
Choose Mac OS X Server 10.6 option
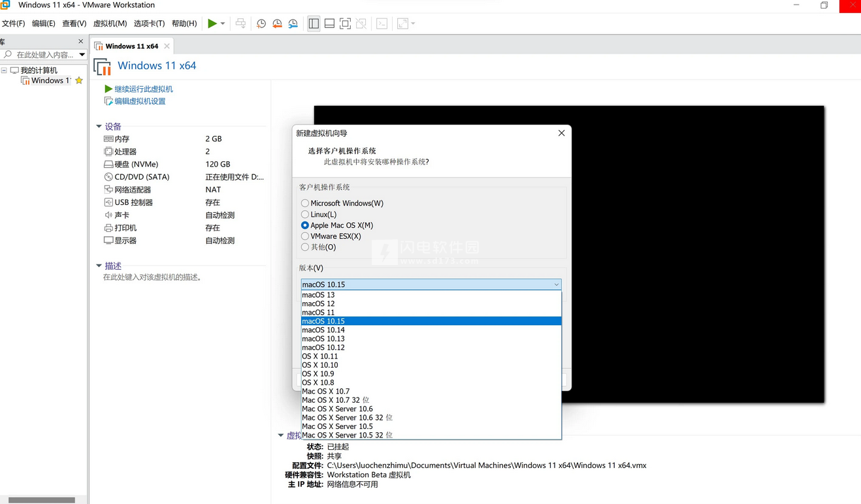[x=431, y=409]
